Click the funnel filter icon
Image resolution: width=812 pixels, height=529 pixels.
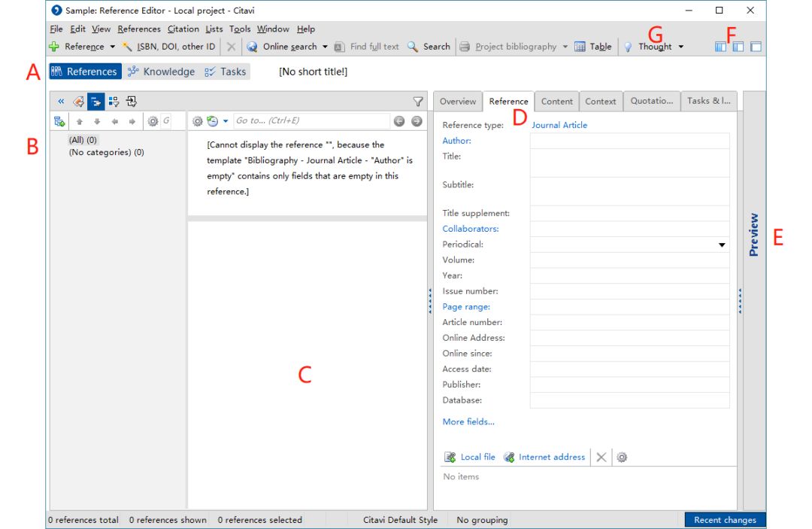[418, 102]
